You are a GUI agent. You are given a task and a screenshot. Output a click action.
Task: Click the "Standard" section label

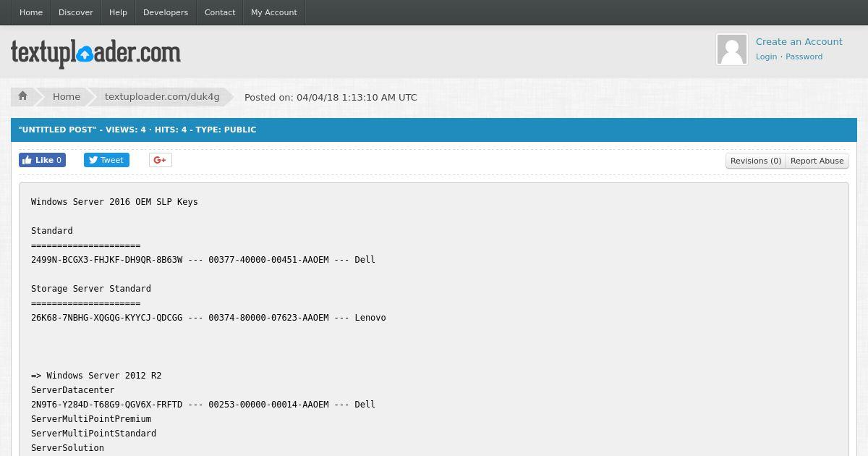pos(52,231)
